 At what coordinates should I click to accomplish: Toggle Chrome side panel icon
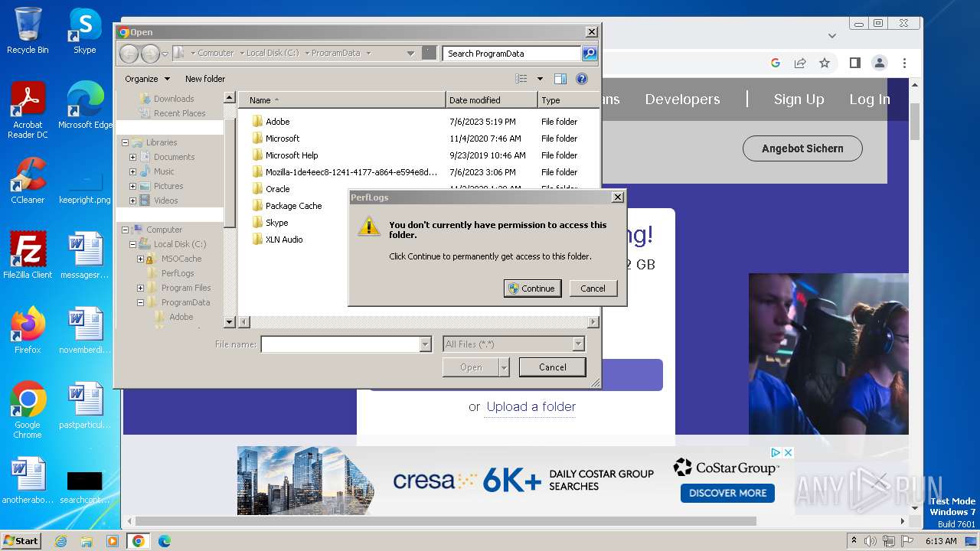(855, 63)
